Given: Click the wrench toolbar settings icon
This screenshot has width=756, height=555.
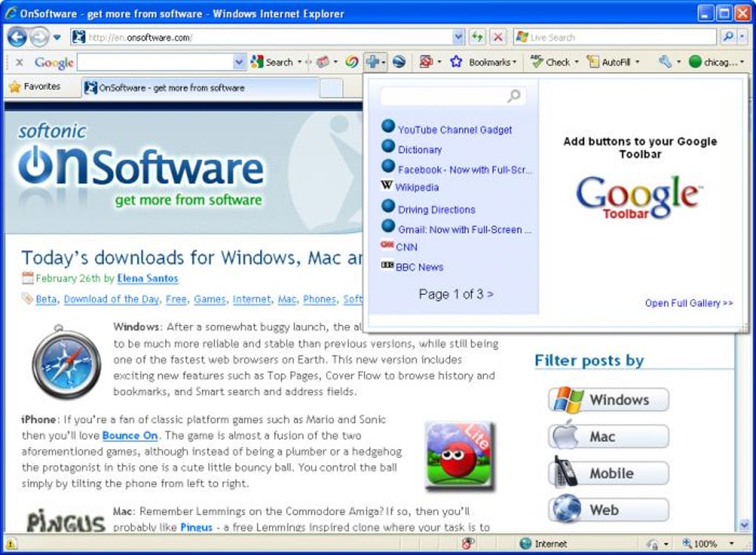Looking at the screenshot, I should (x=666, y=62).
